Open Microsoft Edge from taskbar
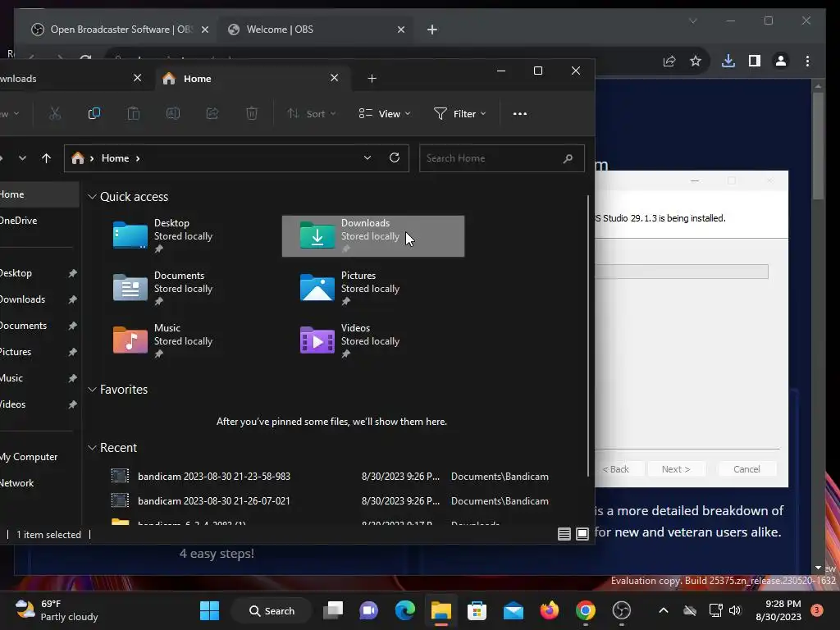The width and height of the screenshot is (840, 630). pyautogui.click(x=405, y=610)
